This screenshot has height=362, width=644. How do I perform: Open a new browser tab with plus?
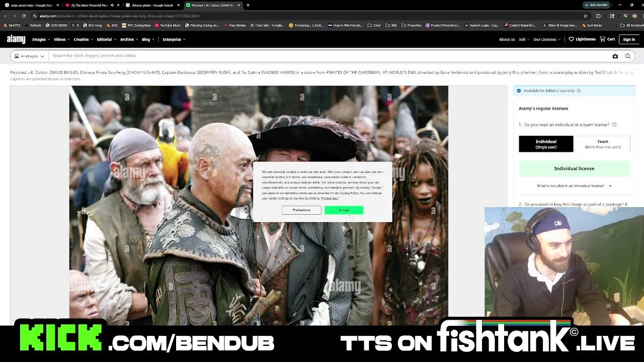coord(248,5)
